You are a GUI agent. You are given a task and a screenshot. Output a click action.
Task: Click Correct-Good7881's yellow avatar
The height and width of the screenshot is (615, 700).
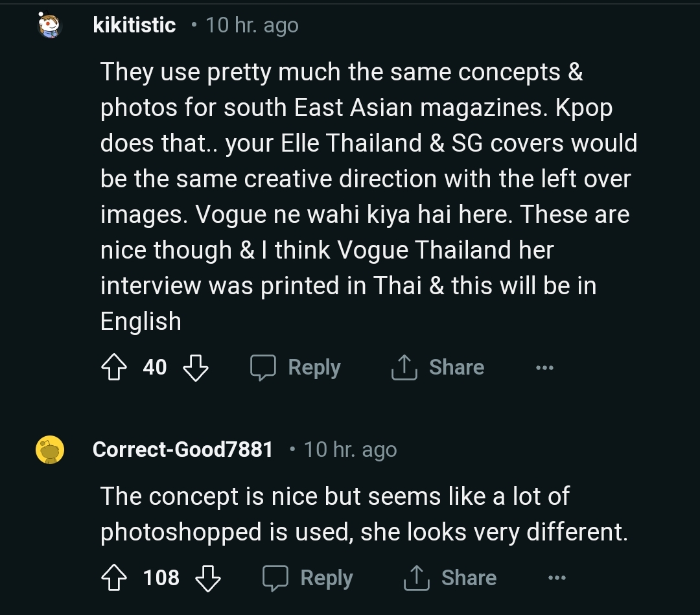[50, 450]
